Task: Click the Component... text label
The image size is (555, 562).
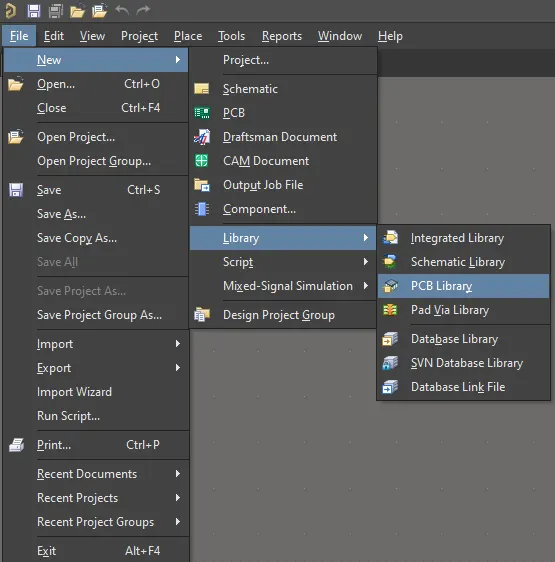Action: click(259, 209)
